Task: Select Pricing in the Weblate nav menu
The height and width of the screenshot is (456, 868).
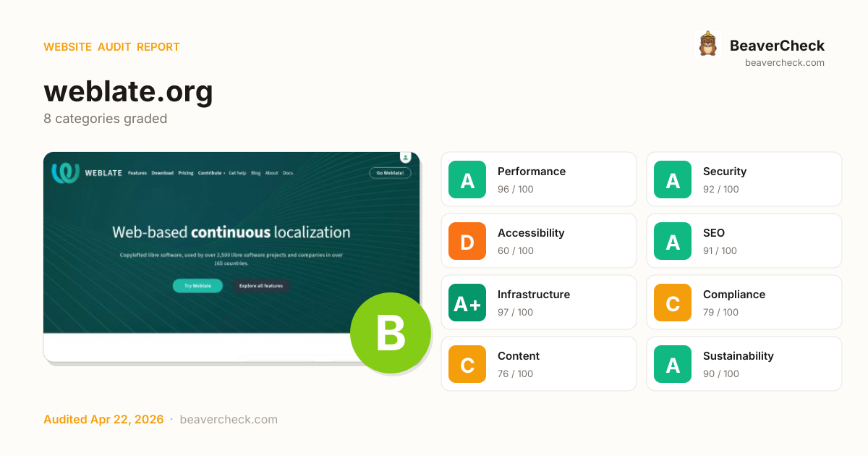Action: point(186,173)
